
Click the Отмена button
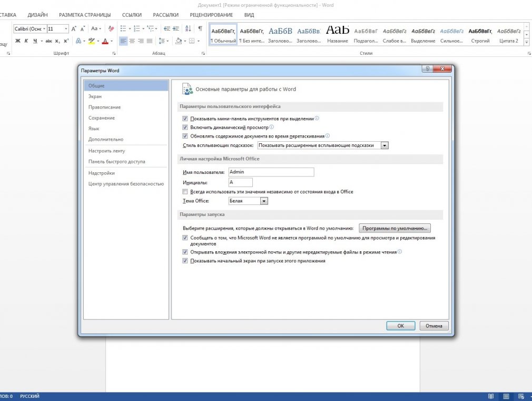click(434, 326)
